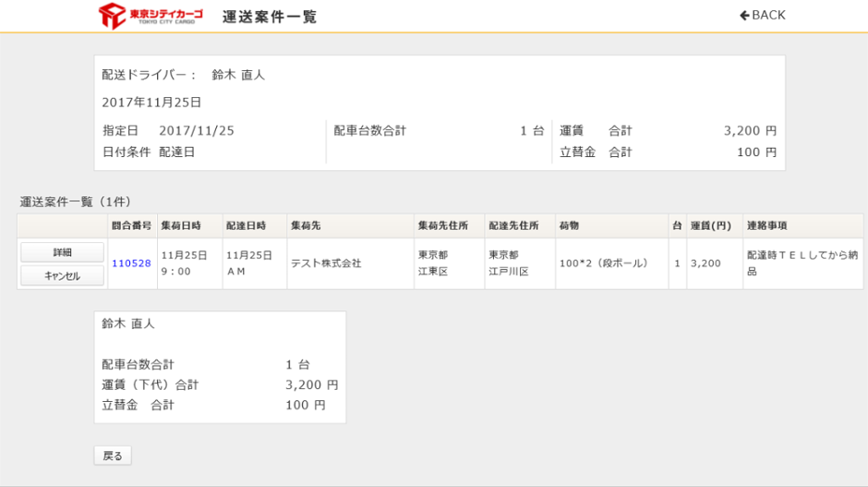Select the テスト株式会社 cell
This screenshot has height=487, width=868.
[326, 263]
